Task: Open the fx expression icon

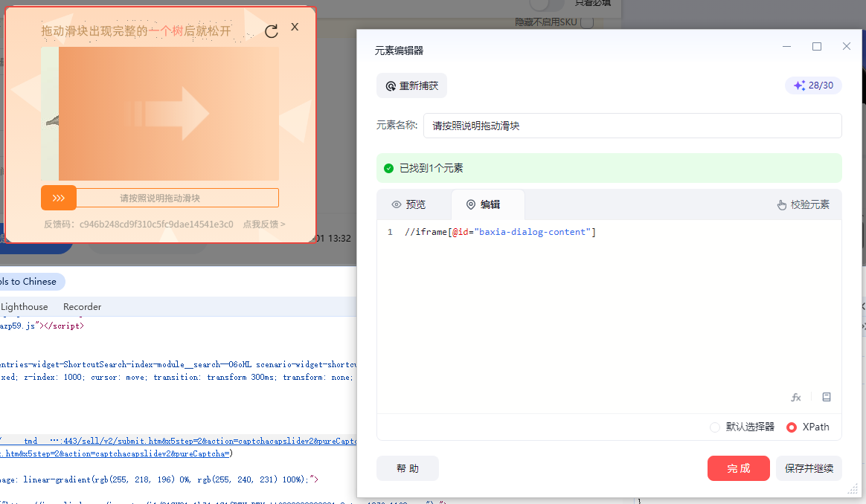Action: 796,397
